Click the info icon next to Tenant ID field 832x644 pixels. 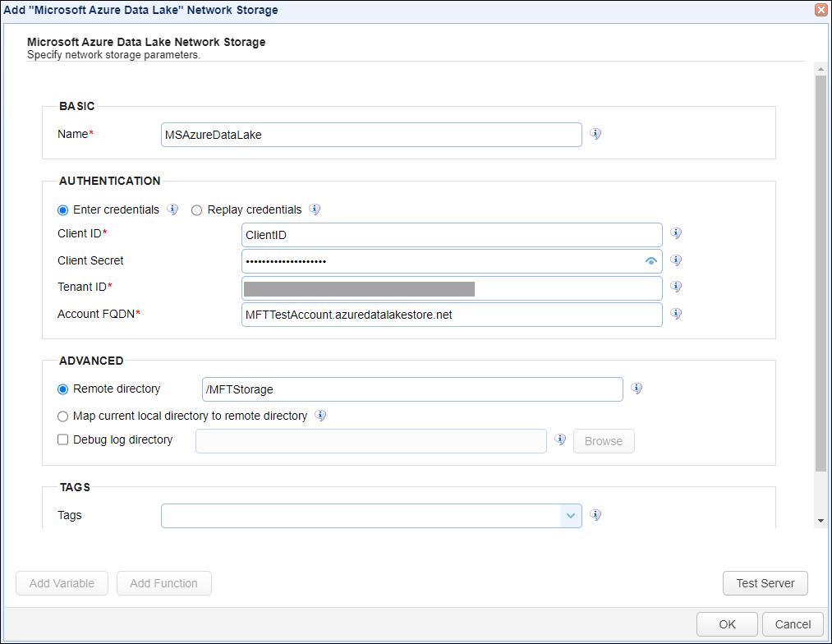click(675, 287)
